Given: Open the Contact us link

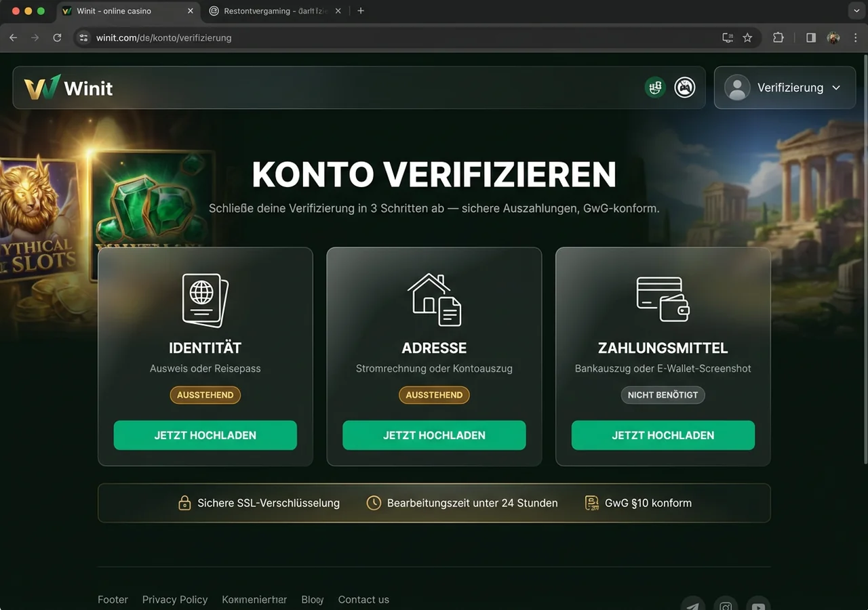Looking at the screenshot, I should click(x=363, y=600).
